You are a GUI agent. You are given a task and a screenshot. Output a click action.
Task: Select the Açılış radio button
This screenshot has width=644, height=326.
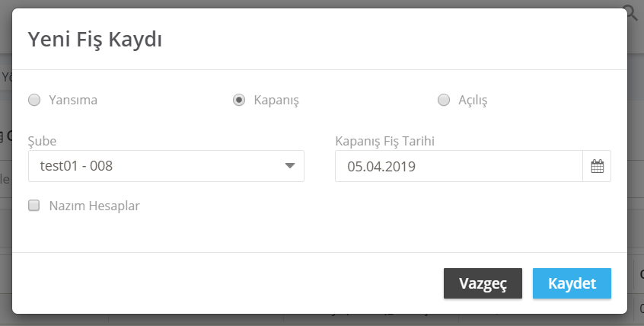[444, 100]
